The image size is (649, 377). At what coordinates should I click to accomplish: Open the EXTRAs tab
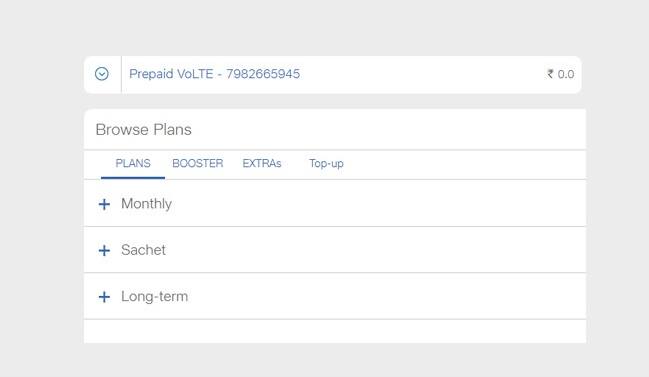click(262, 163)
